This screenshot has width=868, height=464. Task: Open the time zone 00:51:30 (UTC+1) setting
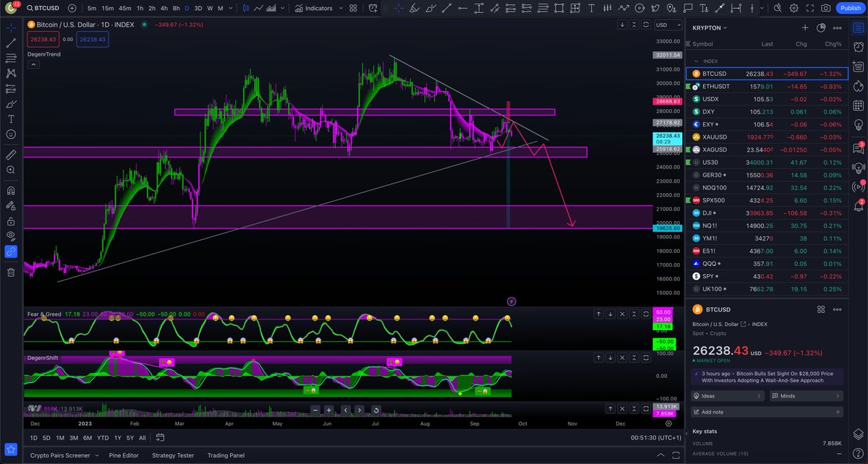pyautogui.click(x=656, y=438)
